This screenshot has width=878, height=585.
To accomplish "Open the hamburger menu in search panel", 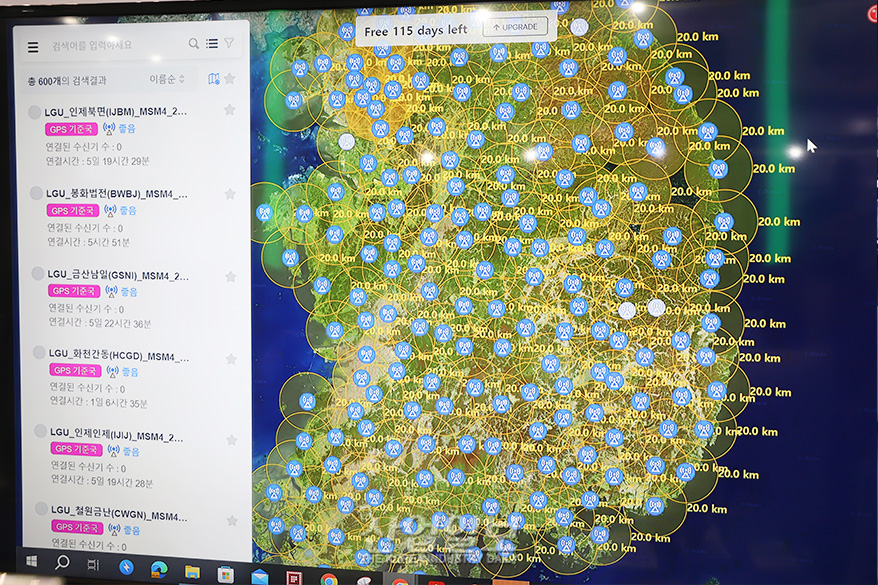I will tap(33, 47).
